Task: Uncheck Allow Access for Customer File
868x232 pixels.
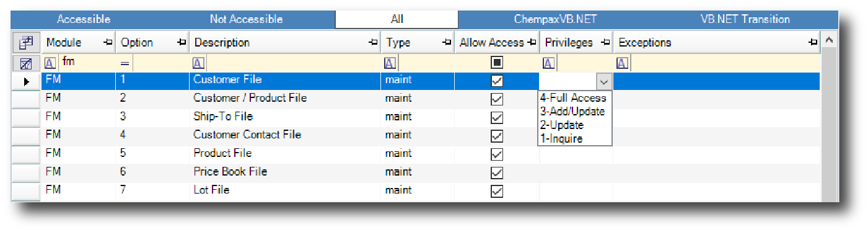Action: [x=497, y=81]
